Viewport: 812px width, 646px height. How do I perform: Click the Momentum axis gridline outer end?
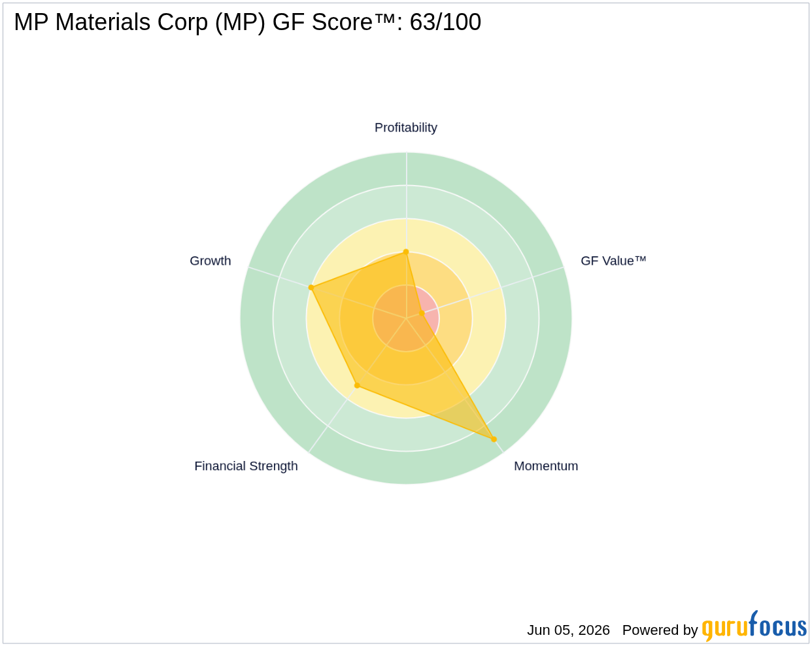(503, 452)
